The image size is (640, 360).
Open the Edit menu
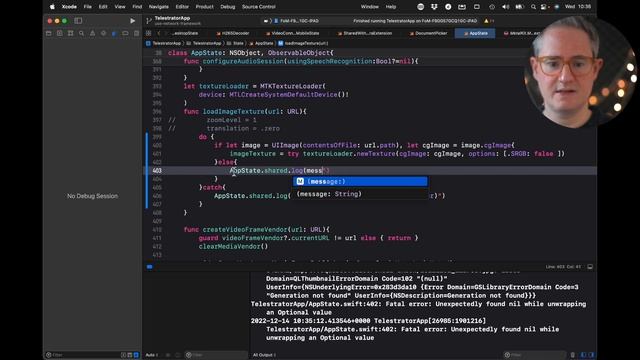pyautogui.click(x=103, y=7)
